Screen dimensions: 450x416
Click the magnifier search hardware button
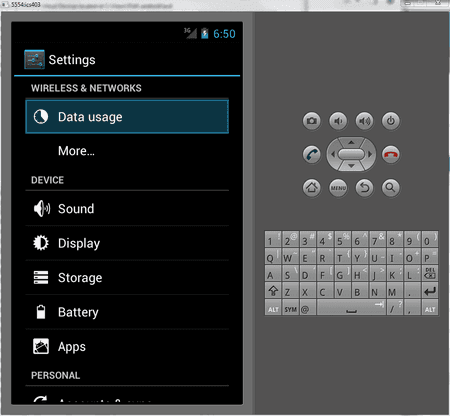pyautogui.click(x=391, y=188)
